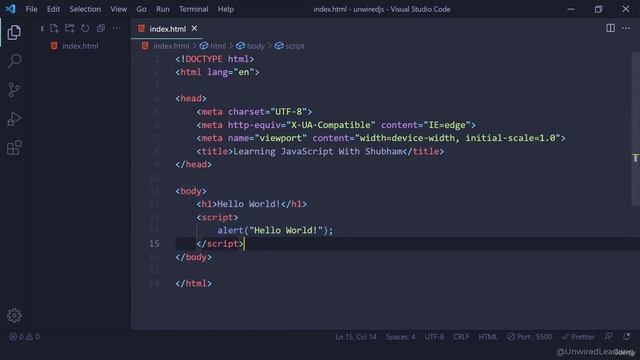The width and height of the screenshot is (640, 360).
Task: Open the Go menu
Action: [141, 9]
